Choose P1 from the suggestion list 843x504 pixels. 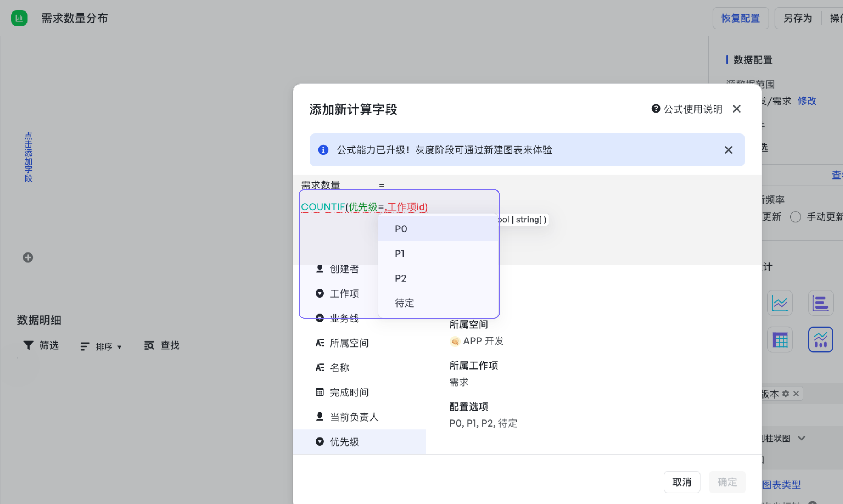click(438, 254)
